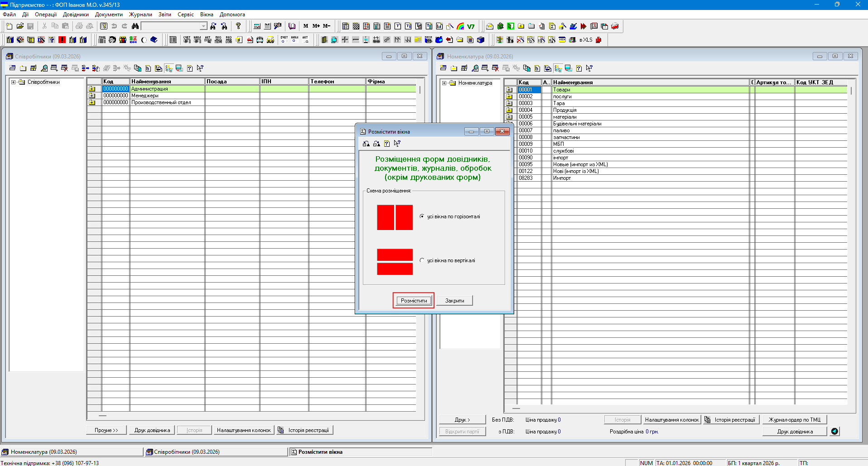Open the calculator icon in main toolbar

tap(257, 26)
